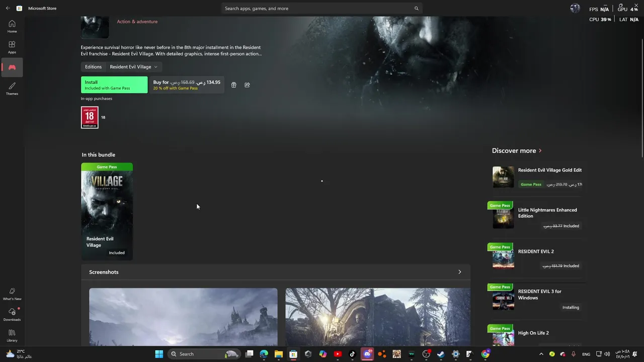Expand Discover more via its chevron

click(540, 151)
